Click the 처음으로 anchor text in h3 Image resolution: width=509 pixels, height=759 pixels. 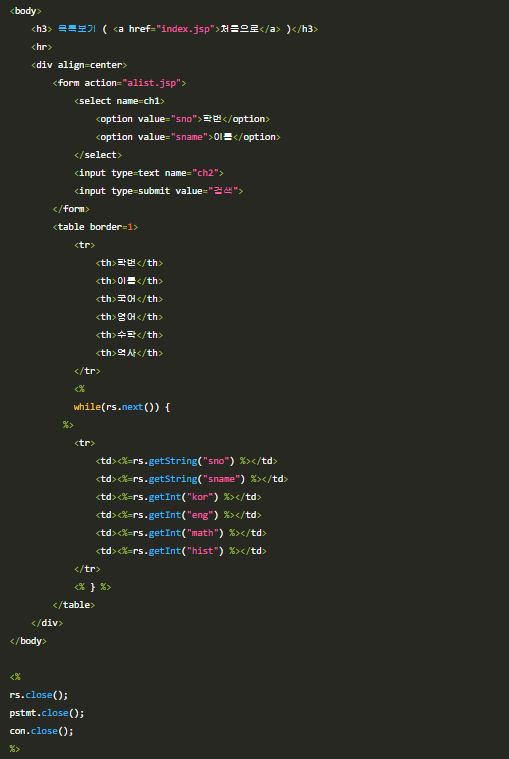tap(239, 29)
